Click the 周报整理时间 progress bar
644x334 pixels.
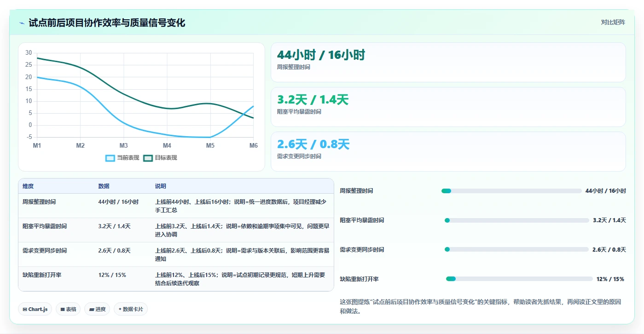pyautogui.click(x=511, y=191)
